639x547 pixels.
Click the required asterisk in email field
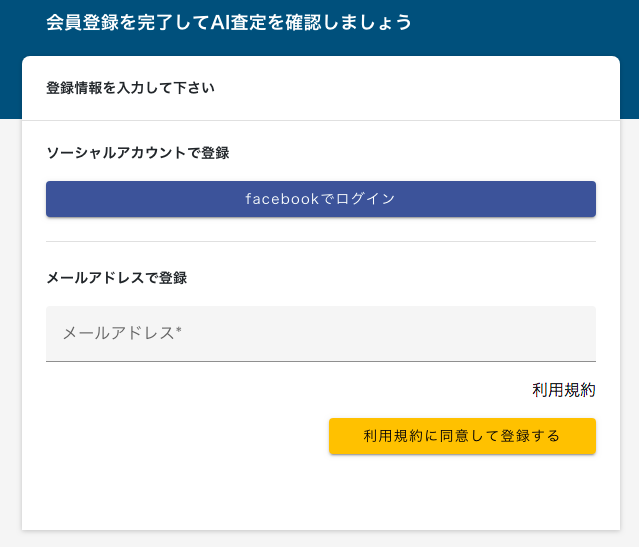point(178,330)
